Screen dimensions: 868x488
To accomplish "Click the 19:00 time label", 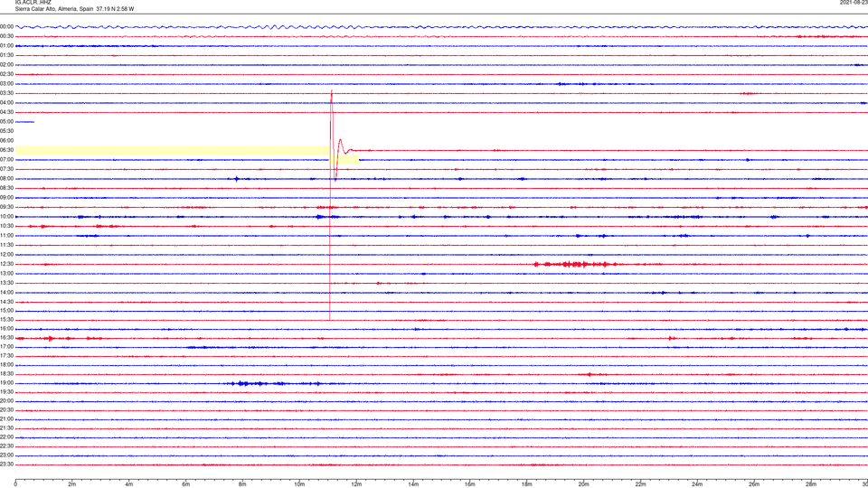I will coord(6,383).
